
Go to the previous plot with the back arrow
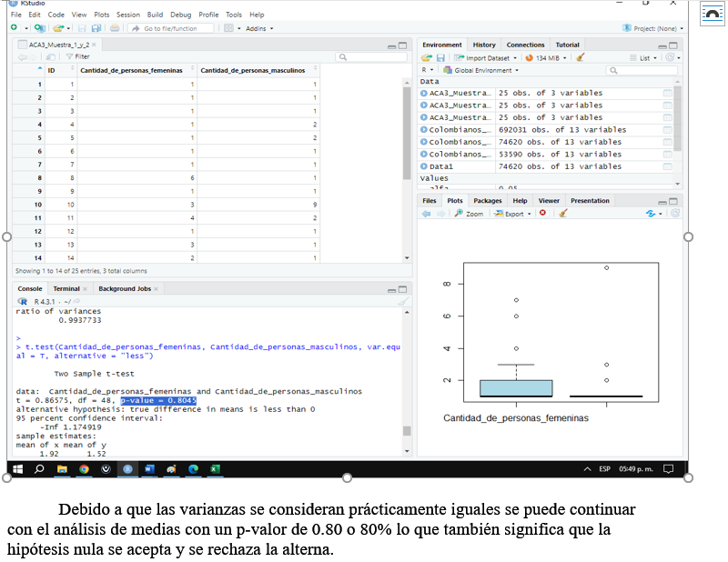coord(426,214)
